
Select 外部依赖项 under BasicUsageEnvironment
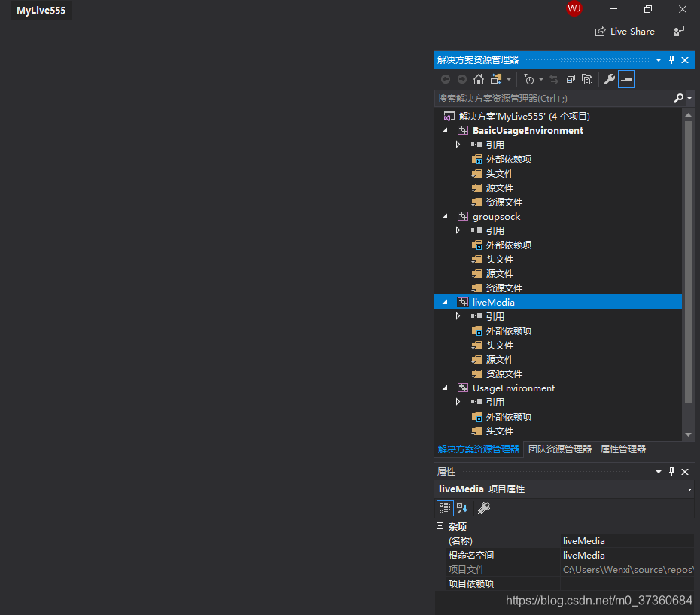coord(509,160)
